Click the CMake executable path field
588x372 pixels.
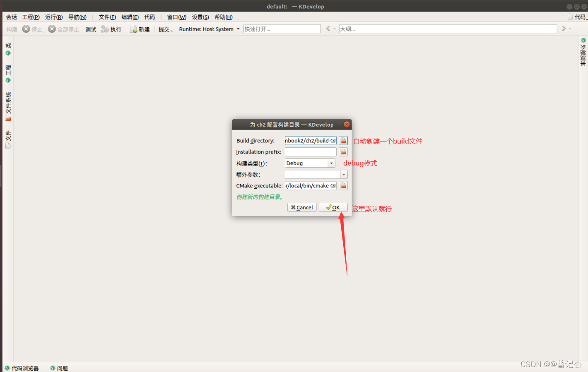click(307, 186)
